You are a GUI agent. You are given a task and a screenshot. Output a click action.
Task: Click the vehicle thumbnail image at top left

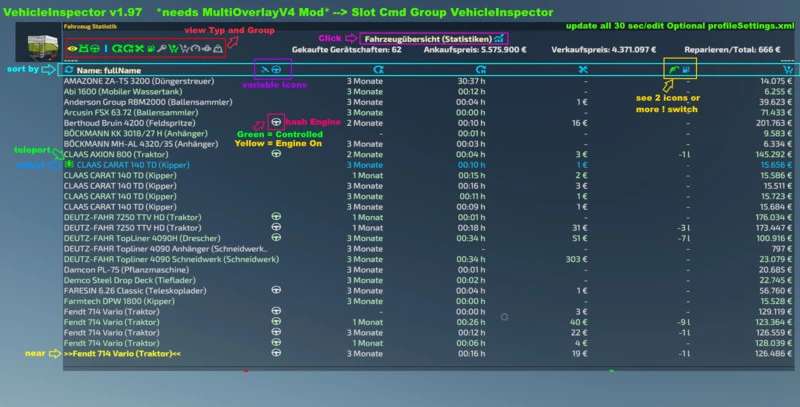click(x=42, y=44)
